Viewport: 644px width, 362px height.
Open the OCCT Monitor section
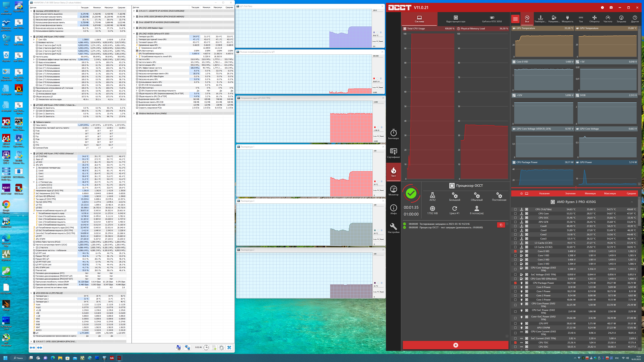[x=393, y=191]
